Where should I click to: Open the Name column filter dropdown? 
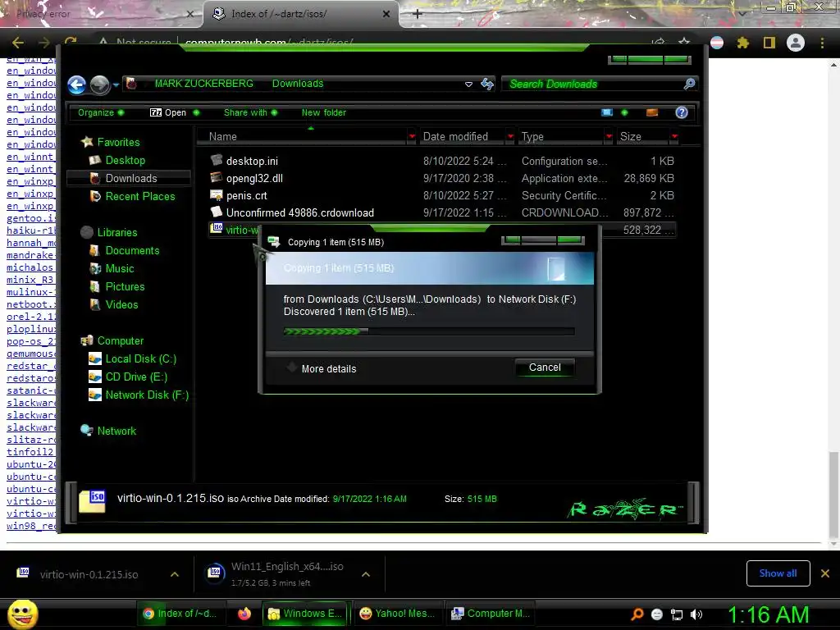(x=412, y=137)
